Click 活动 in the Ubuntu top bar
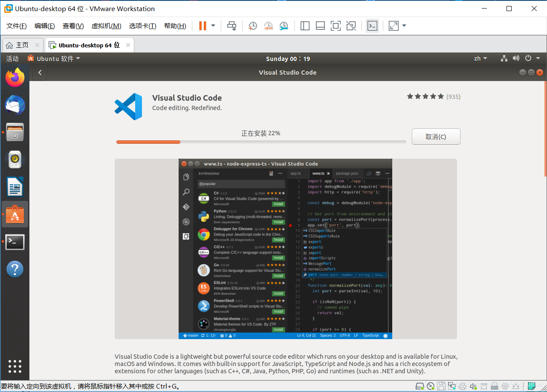This screenshot has height=392, width=547. click(12, 58)
